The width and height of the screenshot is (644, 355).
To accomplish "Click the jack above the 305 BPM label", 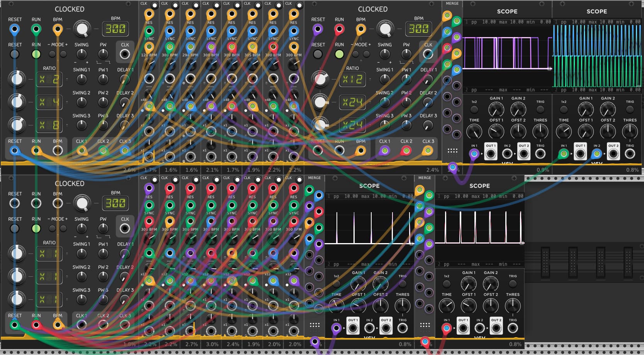I will pyautogui.click(x=252, y=47).
